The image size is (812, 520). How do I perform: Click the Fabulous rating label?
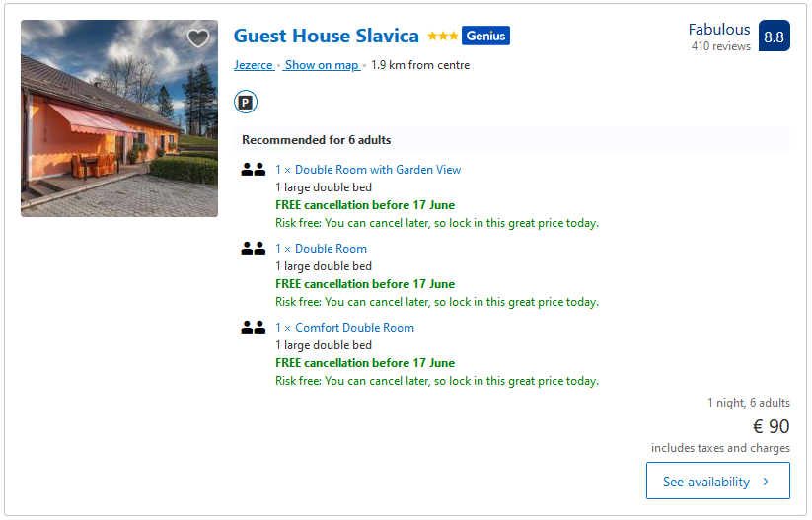[719, 30]
